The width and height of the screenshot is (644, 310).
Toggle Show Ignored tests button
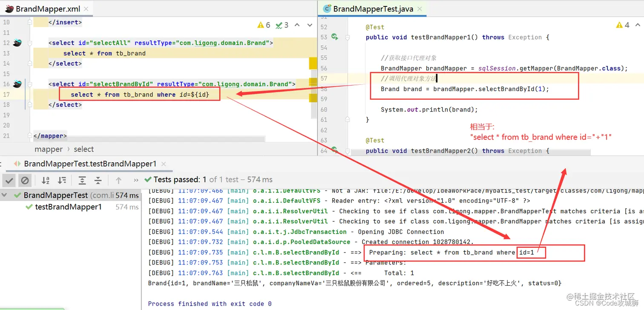[x=25, y=180]
